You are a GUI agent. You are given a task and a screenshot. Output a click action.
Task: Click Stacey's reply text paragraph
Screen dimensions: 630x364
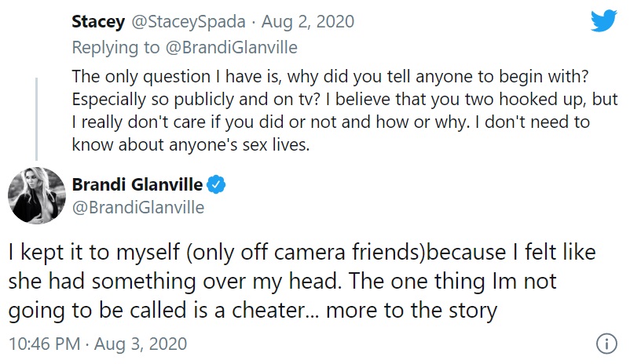coord(344,111)
